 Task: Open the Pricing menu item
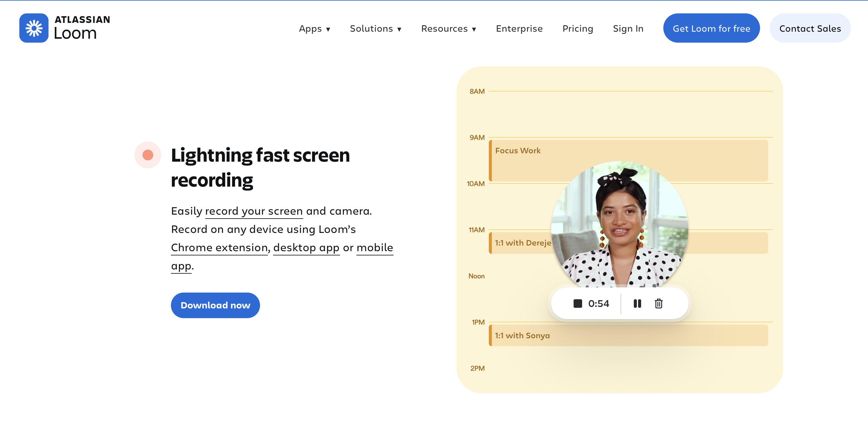(578, 29)
